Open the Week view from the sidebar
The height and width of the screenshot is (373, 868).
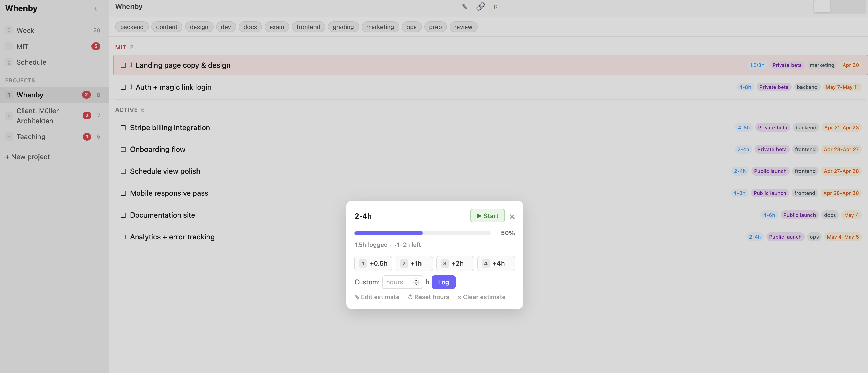[26, 30]
